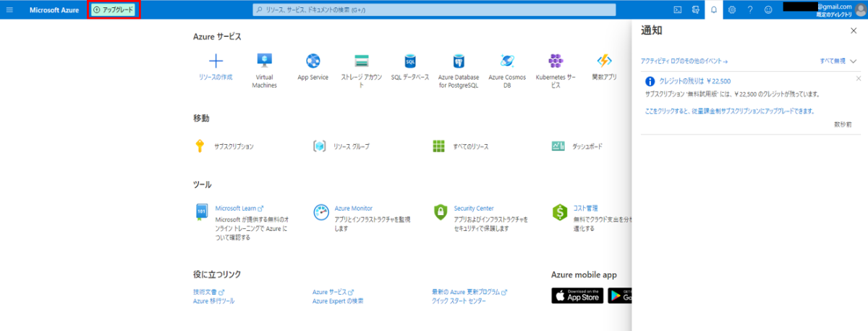Image resolution: width=868 pixels, height=331 pixels.
Task: Click the upgrade to pay-as-you-go subscription link
Action: [x=730, y=112]
